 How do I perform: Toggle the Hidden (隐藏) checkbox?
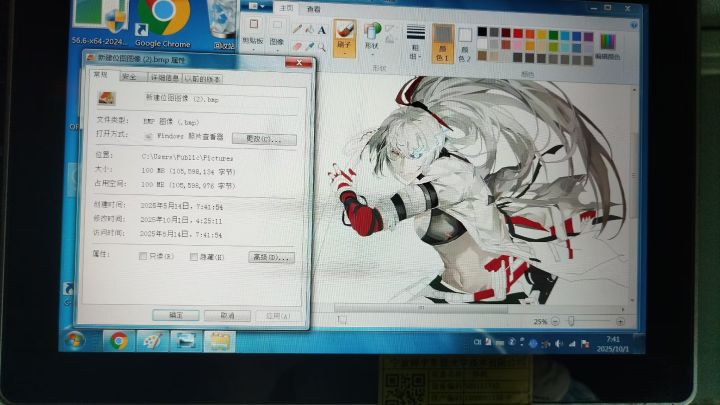tap(194, 257)
